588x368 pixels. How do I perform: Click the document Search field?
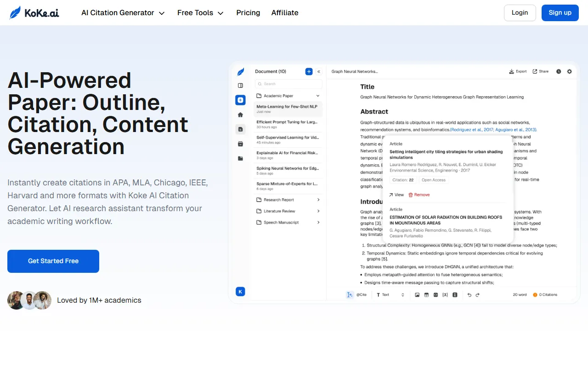point(289,84)
